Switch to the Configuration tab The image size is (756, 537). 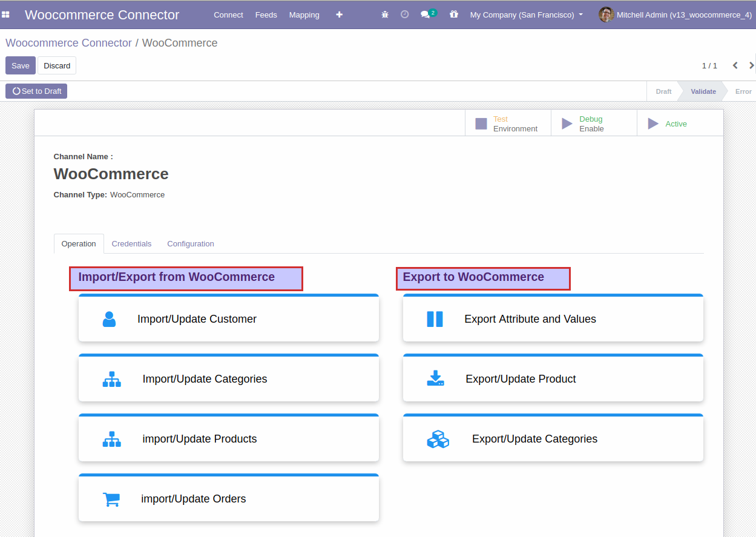191,243
